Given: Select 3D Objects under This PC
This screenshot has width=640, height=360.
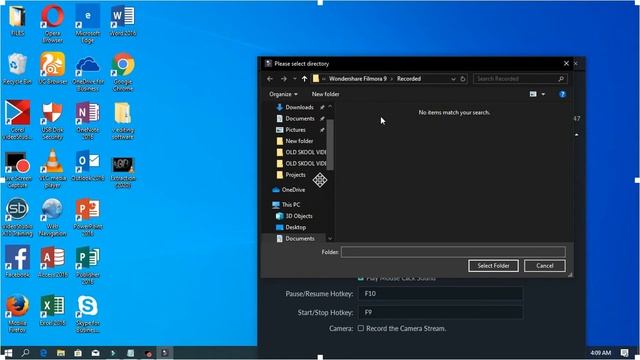Looking at the screenshot, I should click(x=299, y=216).
